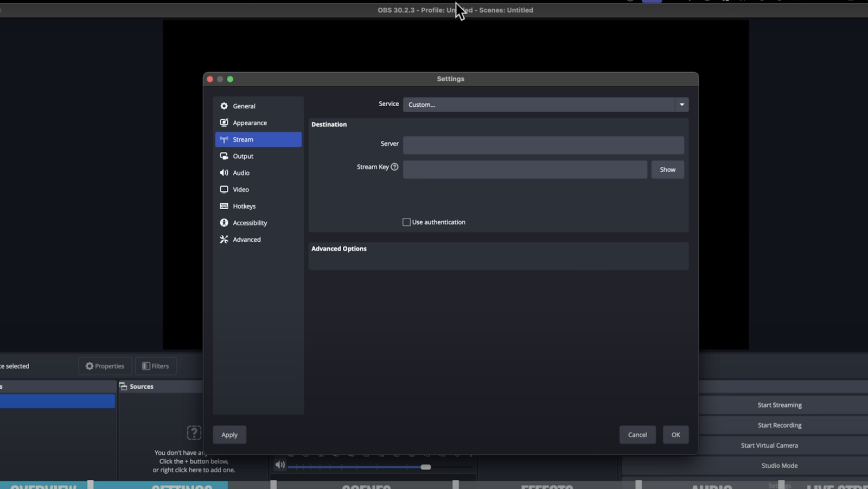
Task: Click the Apply button
Action: pyautogui.click(x=229, y=434)
